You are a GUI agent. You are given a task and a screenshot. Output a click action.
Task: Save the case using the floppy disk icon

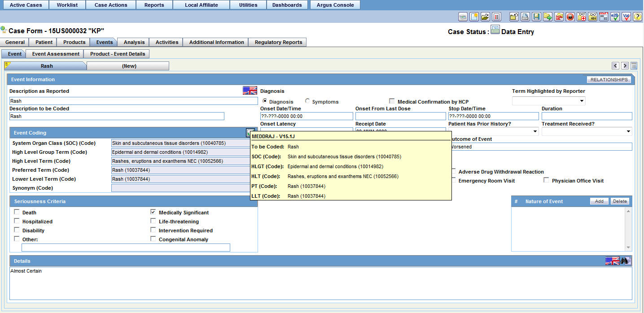(x=536, y=17)
